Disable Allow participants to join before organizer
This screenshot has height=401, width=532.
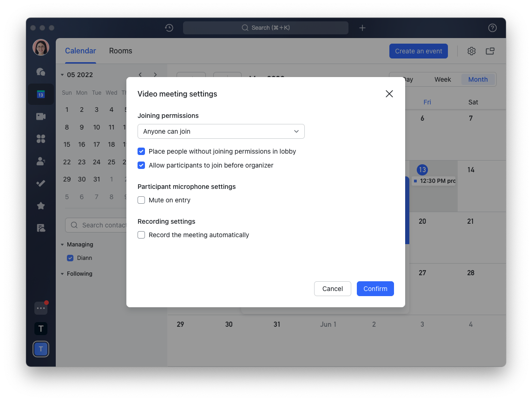(x=141, y=165)
